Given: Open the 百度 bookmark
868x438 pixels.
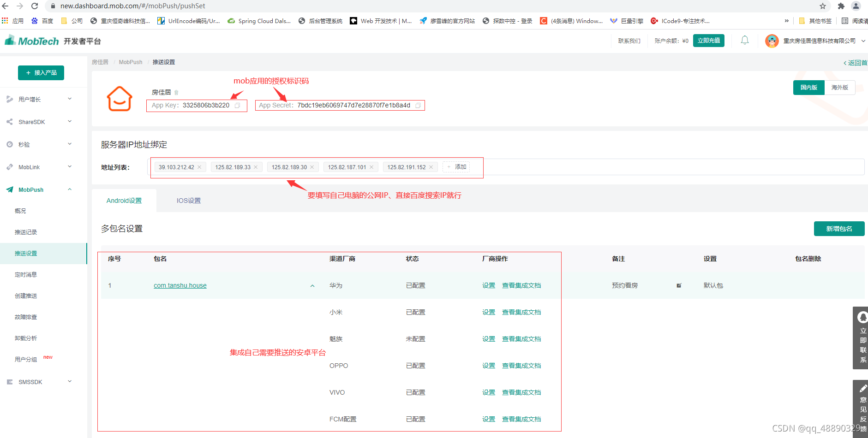Looking at the screenshot, I should pos(42,21).
